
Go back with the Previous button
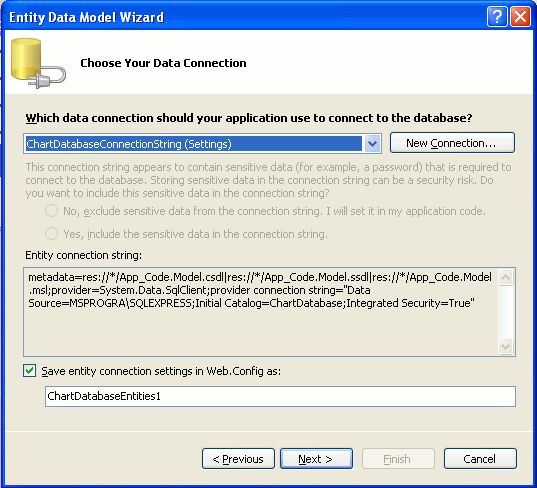pos(238,459)
